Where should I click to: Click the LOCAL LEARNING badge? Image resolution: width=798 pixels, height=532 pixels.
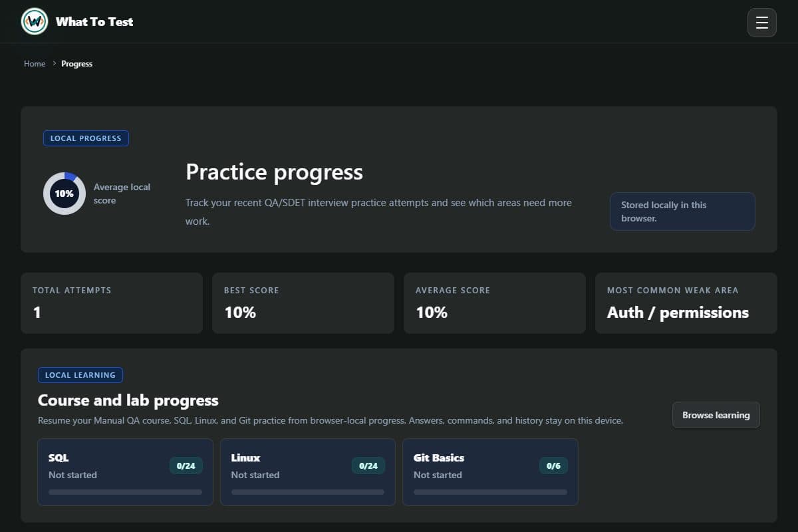click(80, 375)
